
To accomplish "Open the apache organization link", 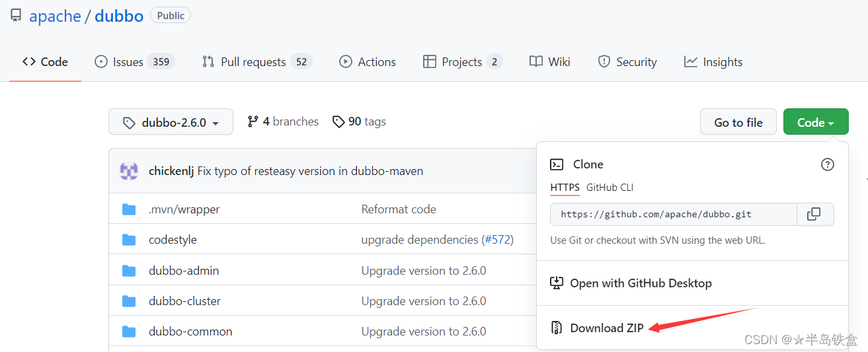I will tap(55, 16).
